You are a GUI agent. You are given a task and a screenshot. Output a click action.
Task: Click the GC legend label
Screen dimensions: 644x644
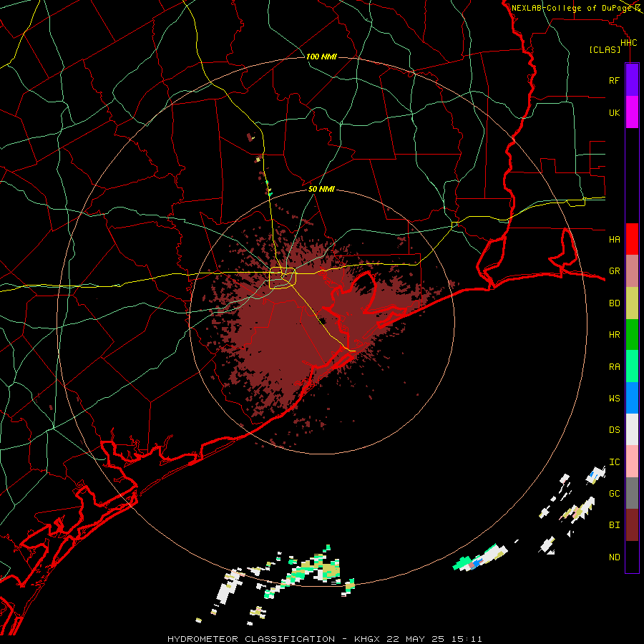(x=614, y=494)
